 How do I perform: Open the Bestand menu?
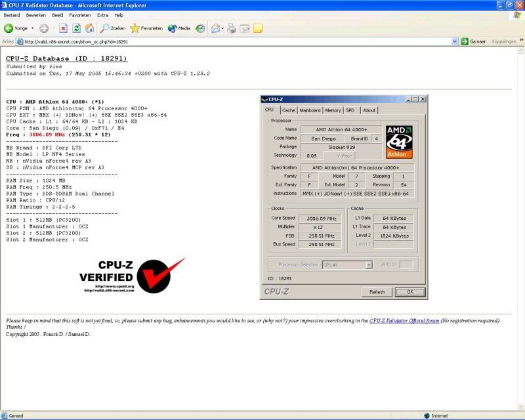click(x=12, y=15)
